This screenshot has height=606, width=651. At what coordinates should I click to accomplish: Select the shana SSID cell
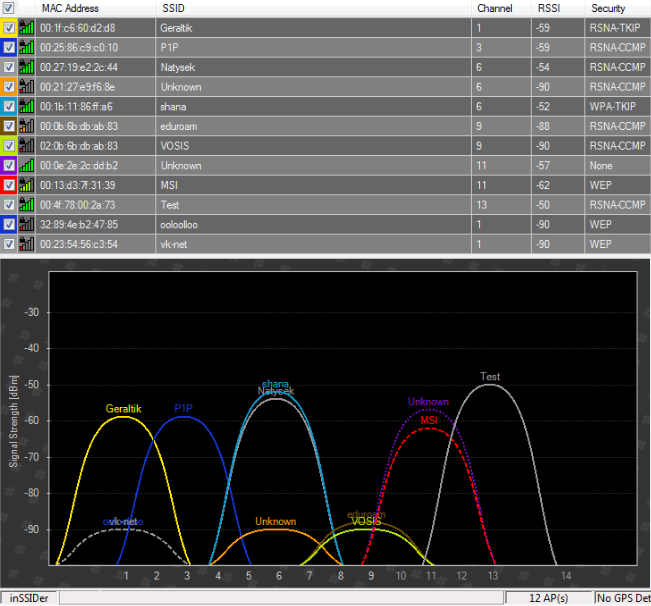313,107
